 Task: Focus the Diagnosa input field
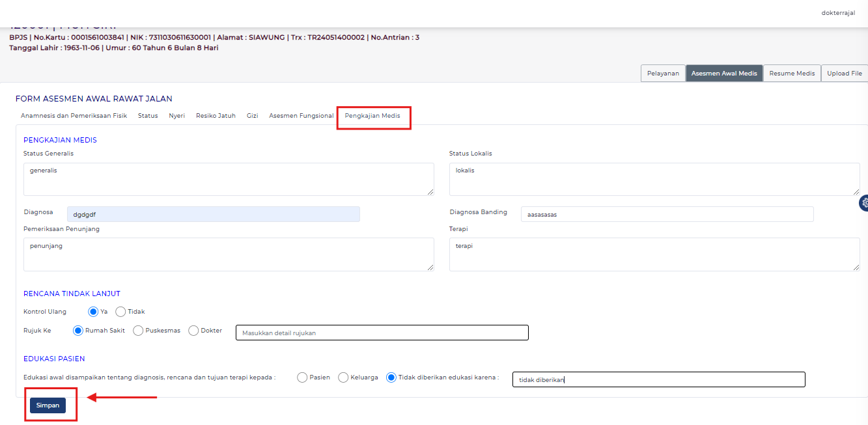coord(213,214)
